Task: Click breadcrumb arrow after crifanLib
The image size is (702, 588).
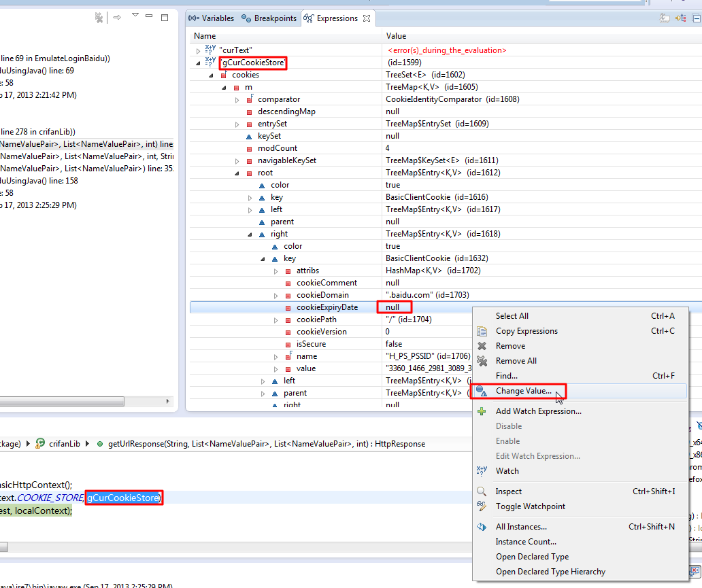Action: [x=87, y=443]
